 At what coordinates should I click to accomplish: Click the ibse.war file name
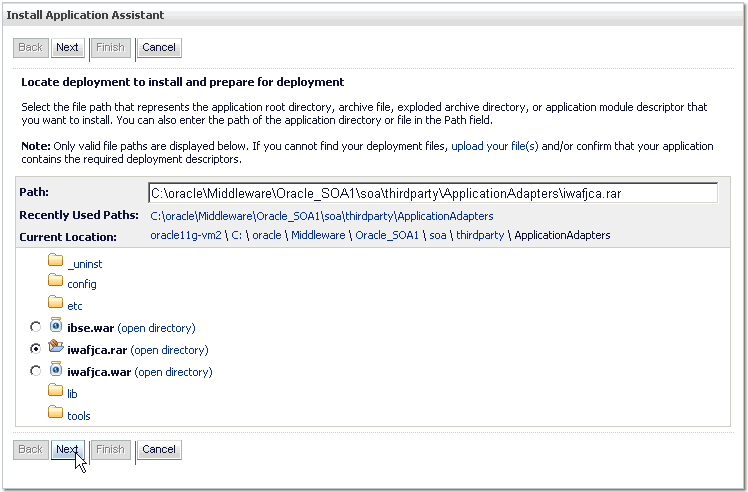click(x=91, y=328)
